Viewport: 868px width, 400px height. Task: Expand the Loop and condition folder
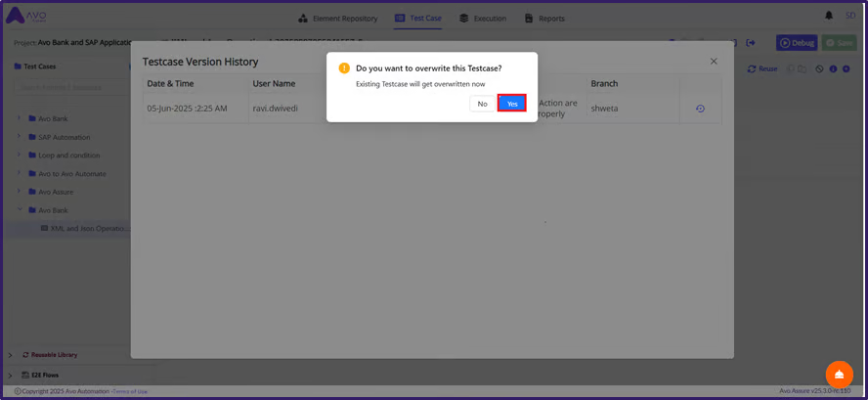(19, 156)
